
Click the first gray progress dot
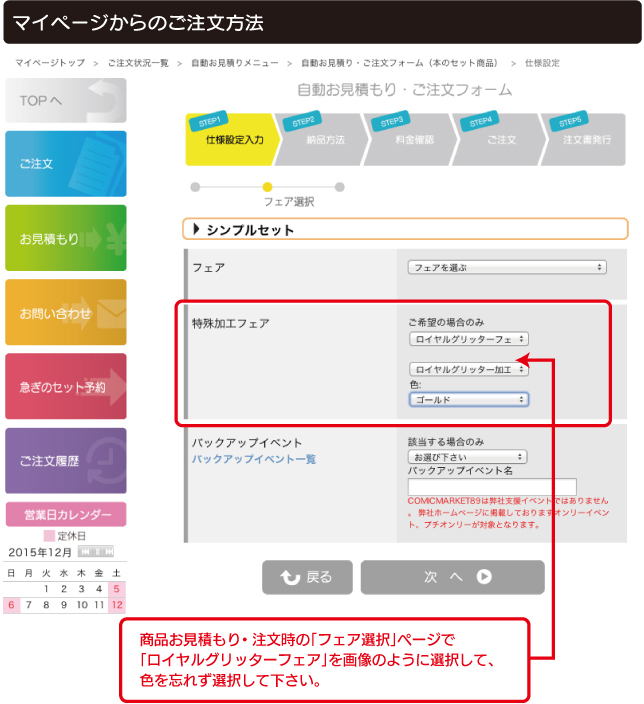[x=195, y=187]
